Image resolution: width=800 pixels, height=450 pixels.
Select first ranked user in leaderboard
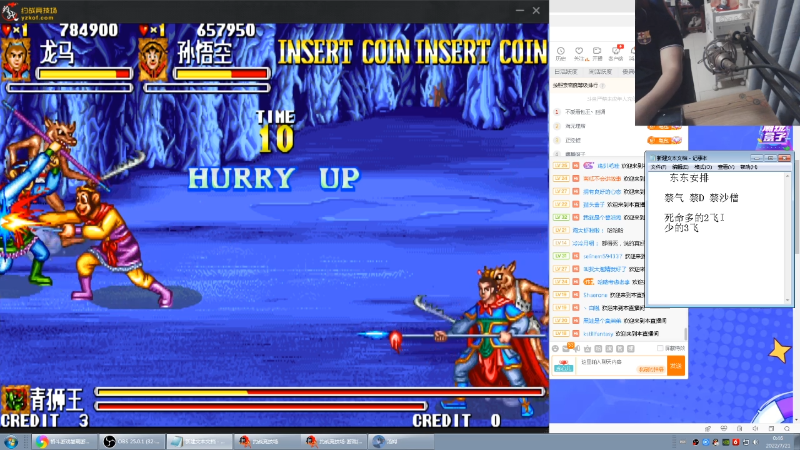click(585, 112)
